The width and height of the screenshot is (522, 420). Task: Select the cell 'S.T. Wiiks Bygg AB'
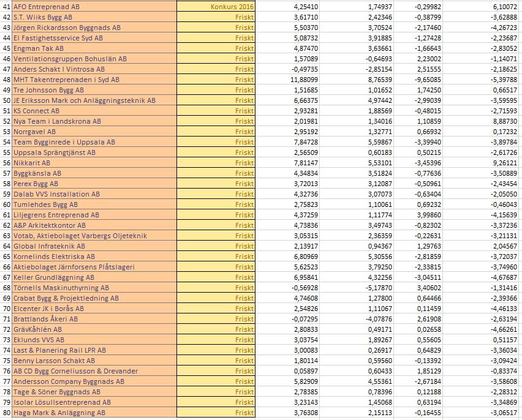coord(94,17)
